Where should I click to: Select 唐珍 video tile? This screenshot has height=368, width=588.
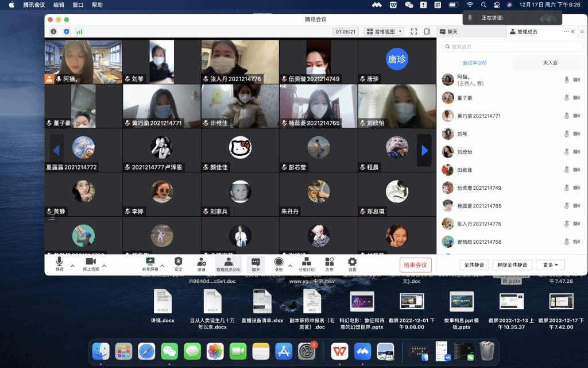tap(397, 62)
